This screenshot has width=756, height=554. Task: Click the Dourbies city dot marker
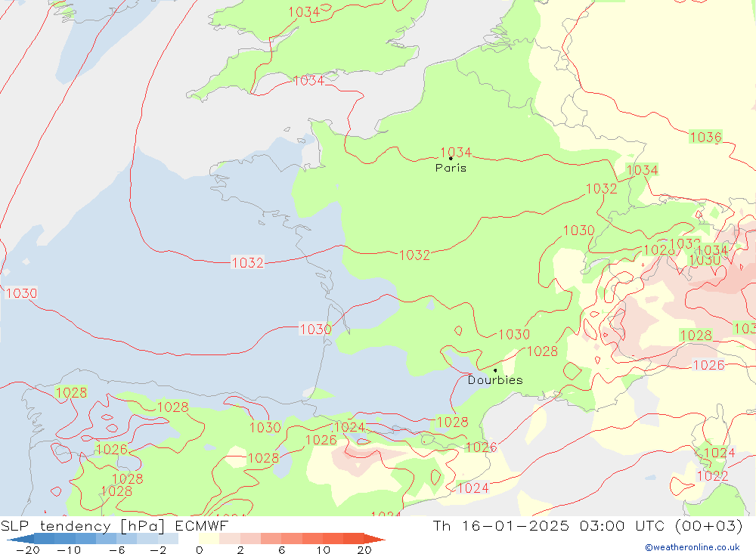(x=495, y=370)
